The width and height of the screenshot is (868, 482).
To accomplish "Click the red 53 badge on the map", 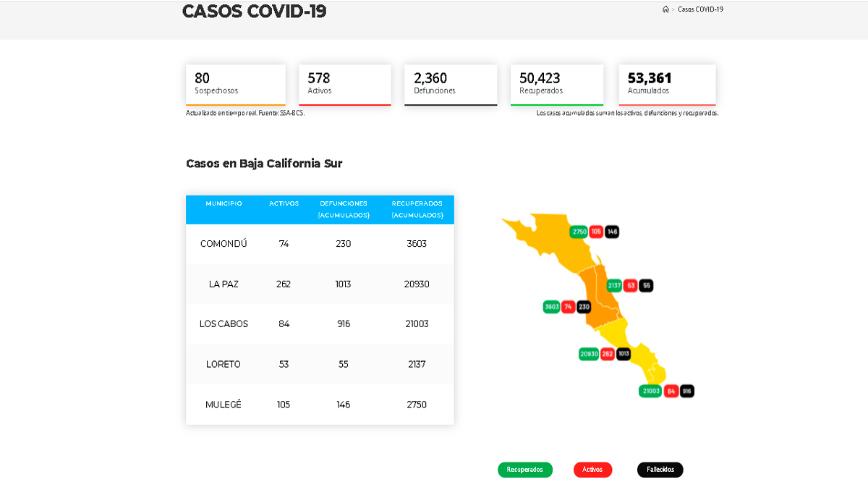I will pos(631,286).
